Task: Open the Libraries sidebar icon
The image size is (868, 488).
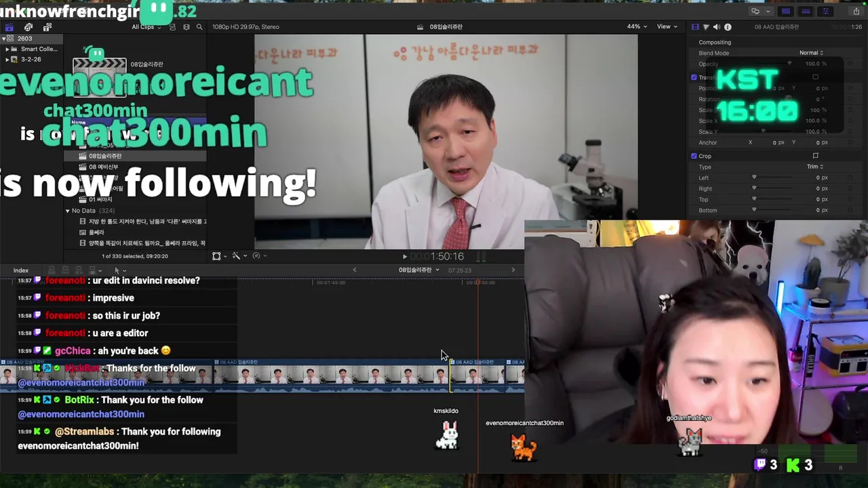Action: [x=9, y=27]
